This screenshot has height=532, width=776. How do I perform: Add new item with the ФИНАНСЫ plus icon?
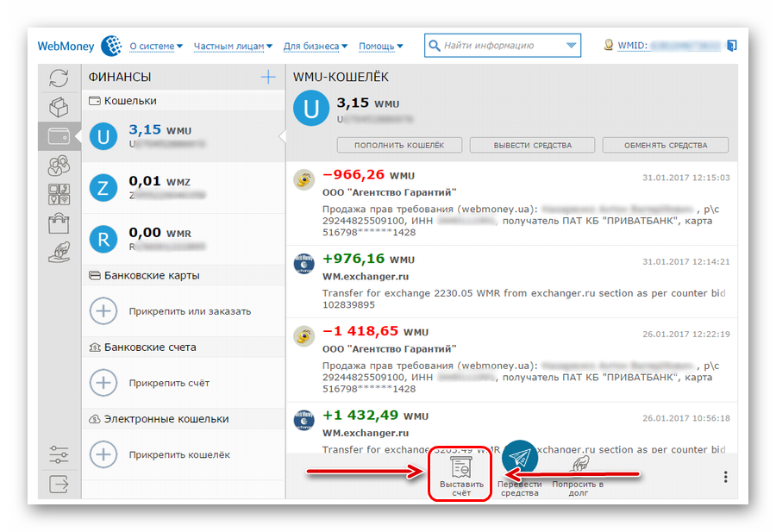[268, 77]
